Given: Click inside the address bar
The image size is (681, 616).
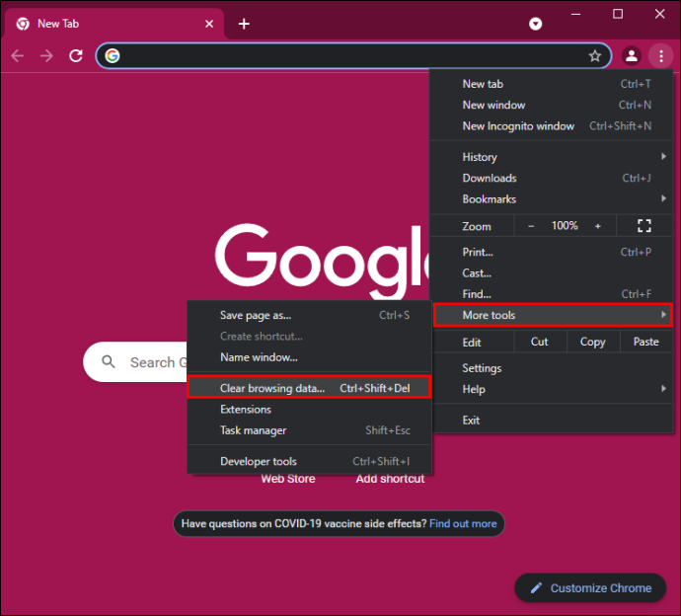Looking at the screenshot, I should point(353,55).
